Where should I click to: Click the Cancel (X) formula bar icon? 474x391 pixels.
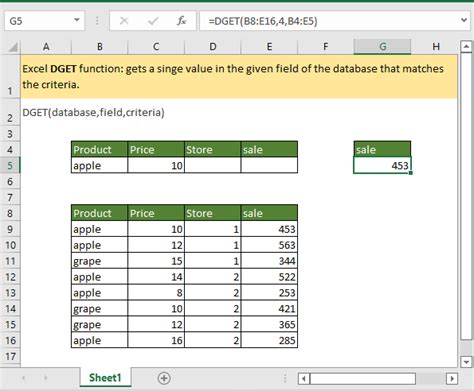pyautogui.click(x=124, y=21)
